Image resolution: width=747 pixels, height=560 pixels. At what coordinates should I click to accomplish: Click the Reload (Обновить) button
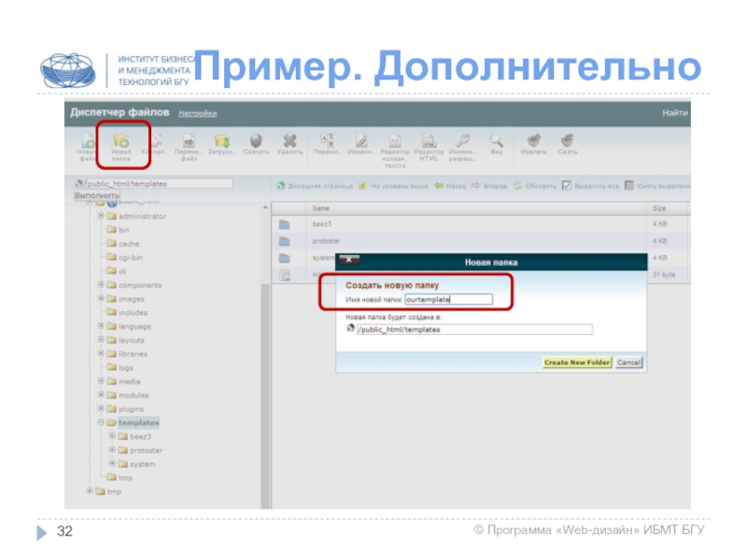pos(534,186)
